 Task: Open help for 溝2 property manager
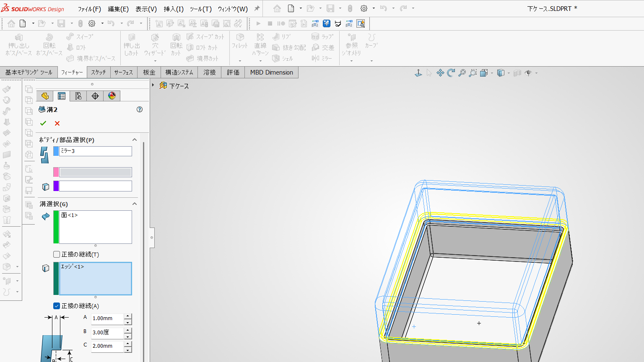(x=140, y=109)
